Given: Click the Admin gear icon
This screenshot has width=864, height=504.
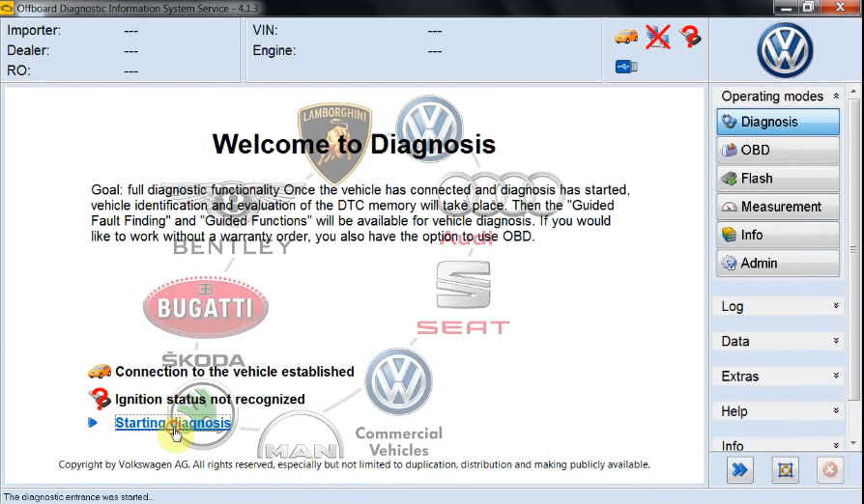Looking at the screenshot, I should click(729, 263).
